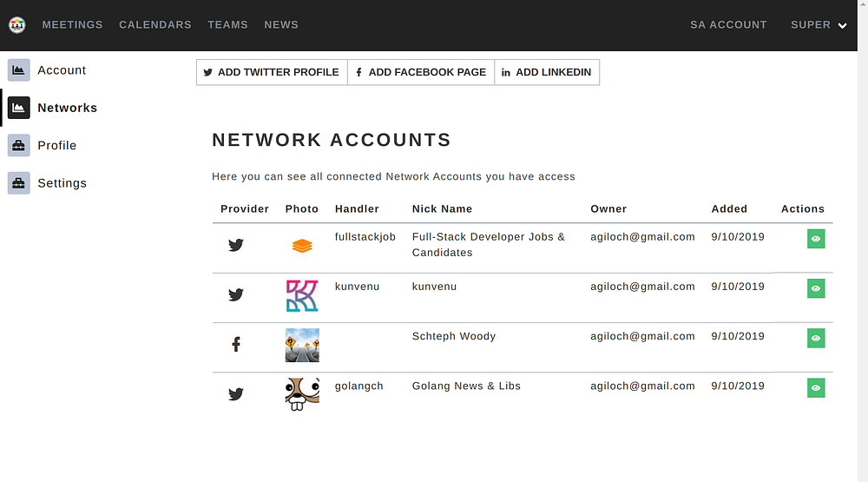View Schteph Woody account via eye button
Viewport: 868px width, 482px height.
point(816,338)
